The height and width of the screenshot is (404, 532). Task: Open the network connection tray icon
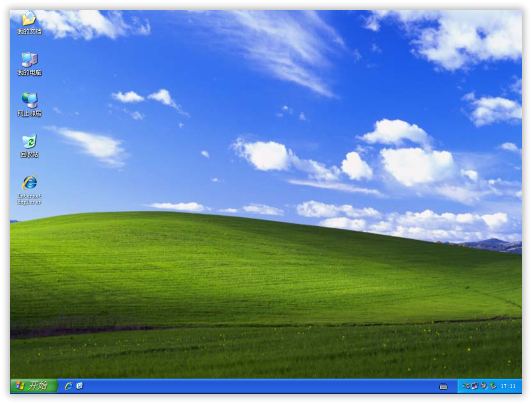coord(475,385)
